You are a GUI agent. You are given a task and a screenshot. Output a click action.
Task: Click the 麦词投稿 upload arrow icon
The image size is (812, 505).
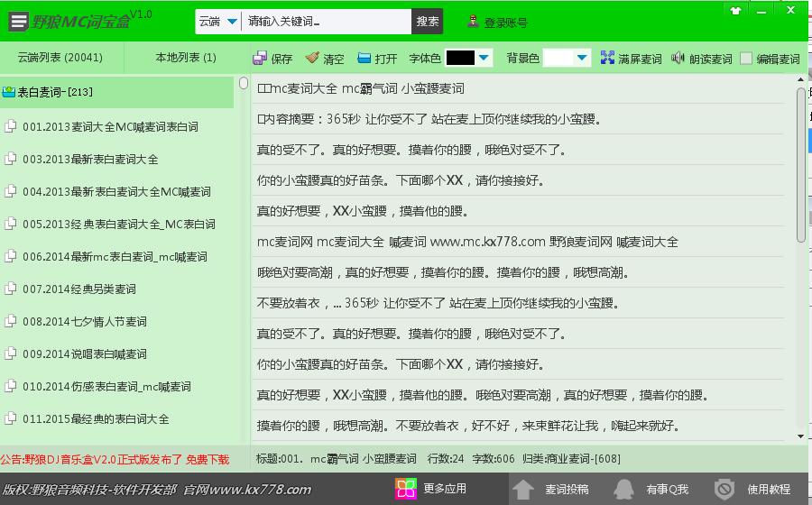click(x=524, y=489)
